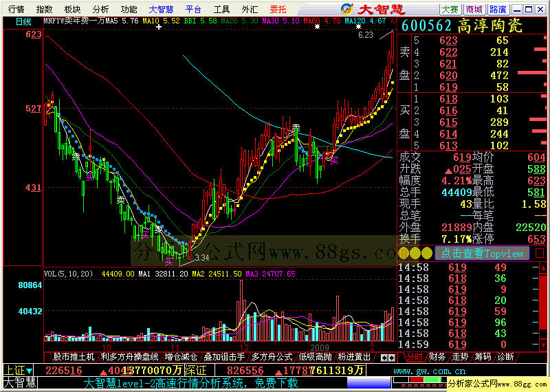Open the 外汇 menu
This screenshot has height=392, width=550.
tap(250, 9)
